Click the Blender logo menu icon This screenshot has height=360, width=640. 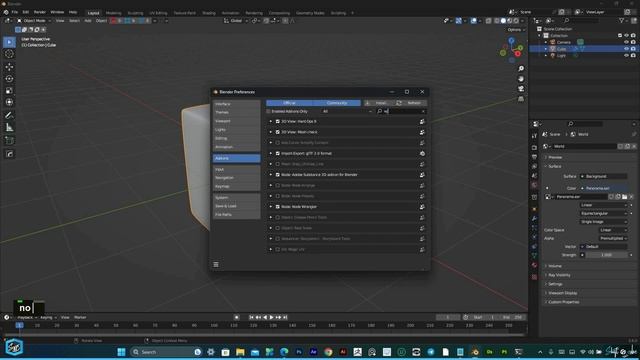6,12
